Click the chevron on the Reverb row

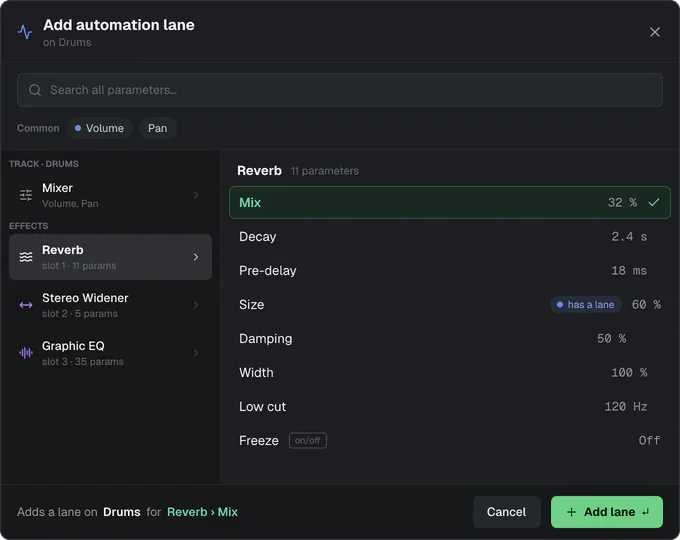(x=196, y=257)
